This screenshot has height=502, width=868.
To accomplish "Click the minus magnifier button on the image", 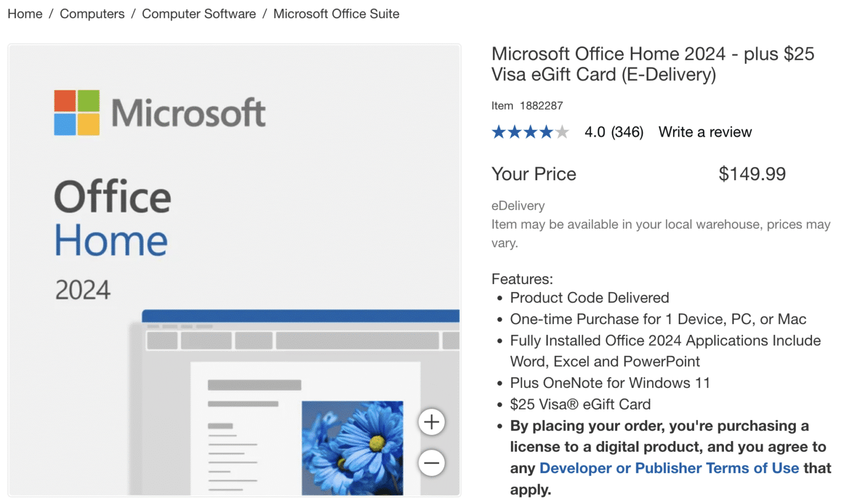I will 431,462.
